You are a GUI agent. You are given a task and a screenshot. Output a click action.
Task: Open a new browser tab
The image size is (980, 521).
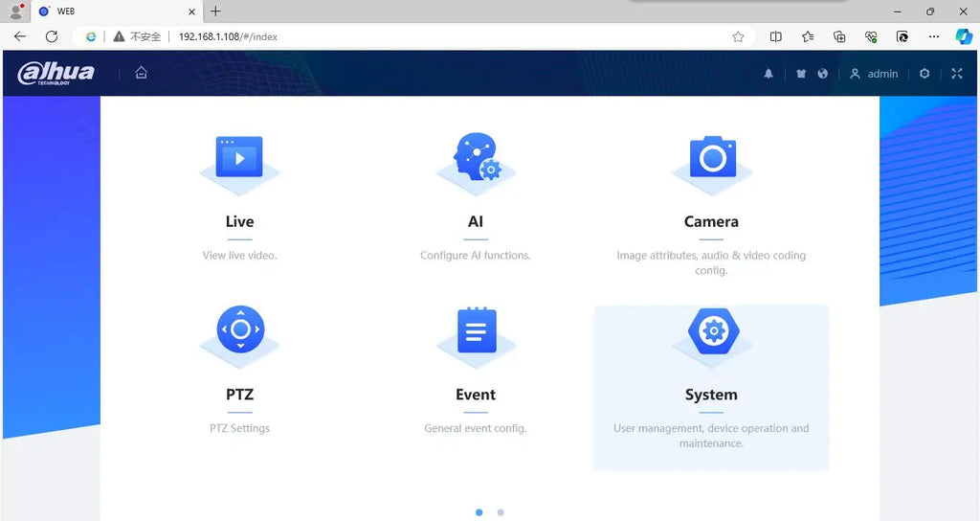(x=215, y=11)
